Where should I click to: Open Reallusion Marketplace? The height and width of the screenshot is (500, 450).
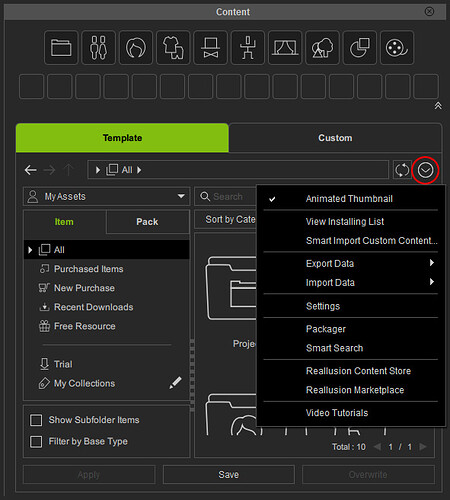tap(351, 390)
